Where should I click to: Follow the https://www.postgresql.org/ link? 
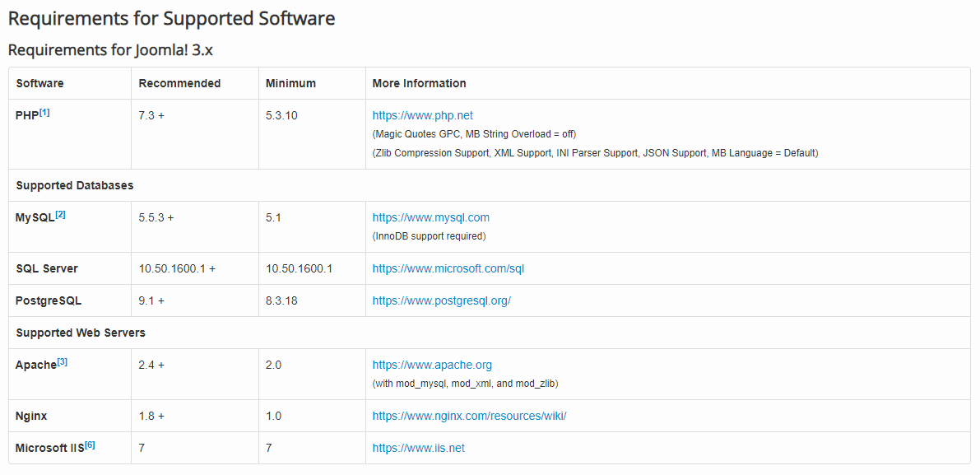[x=441, y=300]
